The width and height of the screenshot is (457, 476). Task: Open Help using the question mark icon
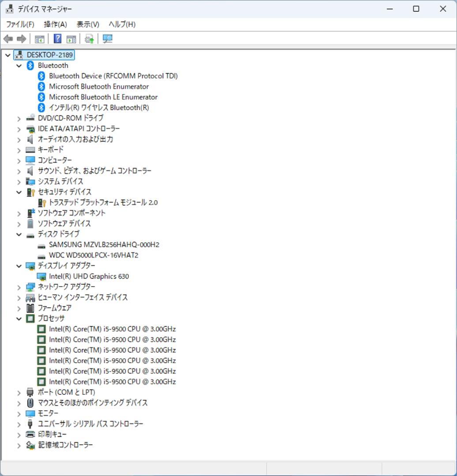coord(57,39)
